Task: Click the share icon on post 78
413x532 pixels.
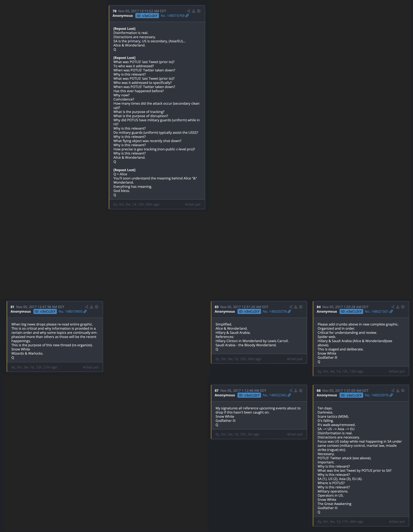Action: pos(189,11)
